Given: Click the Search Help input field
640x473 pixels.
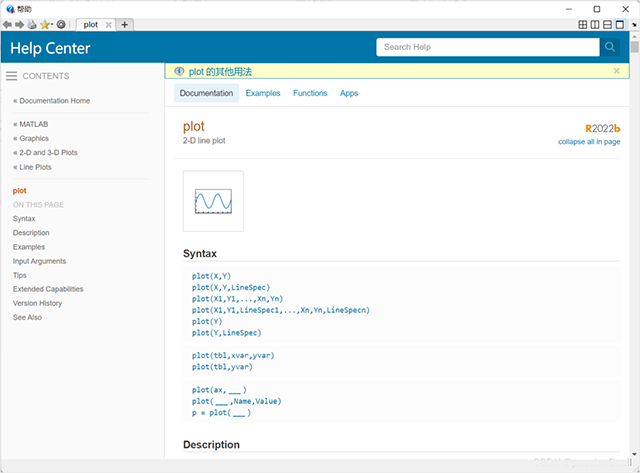Looking at the screenshot, I should point(488,47).
